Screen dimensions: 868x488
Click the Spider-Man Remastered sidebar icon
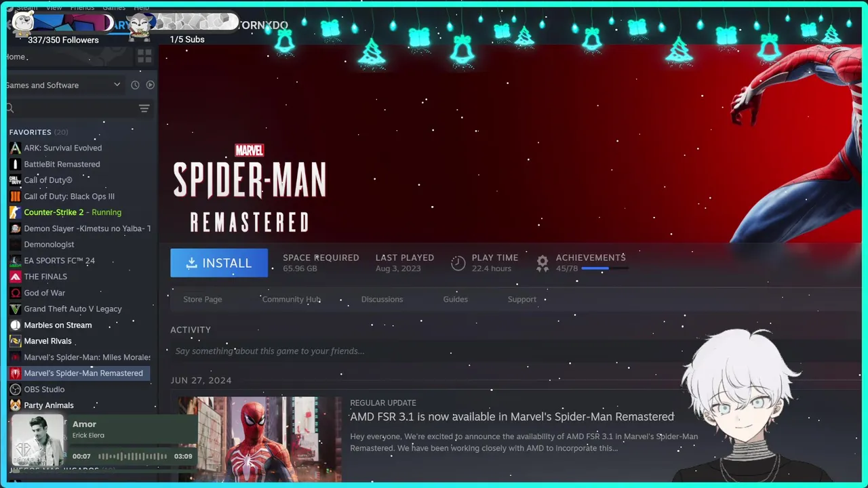coord(15,373)
